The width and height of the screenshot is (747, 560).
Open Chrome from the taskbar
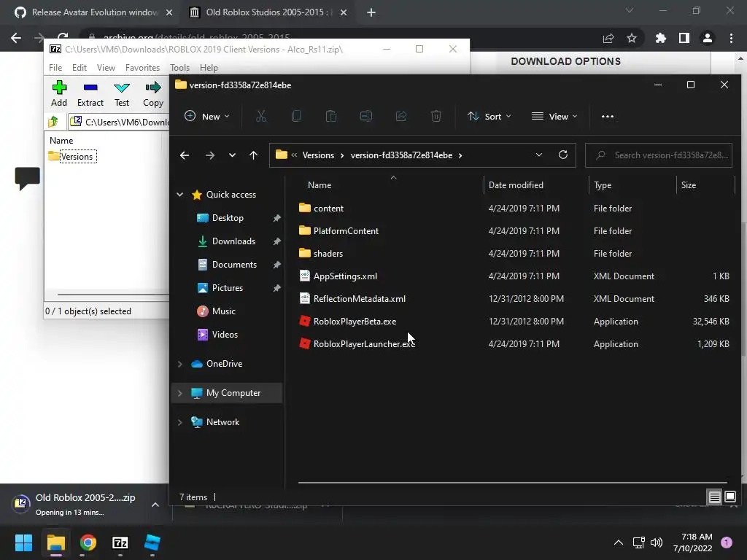[x=88, y=542]
